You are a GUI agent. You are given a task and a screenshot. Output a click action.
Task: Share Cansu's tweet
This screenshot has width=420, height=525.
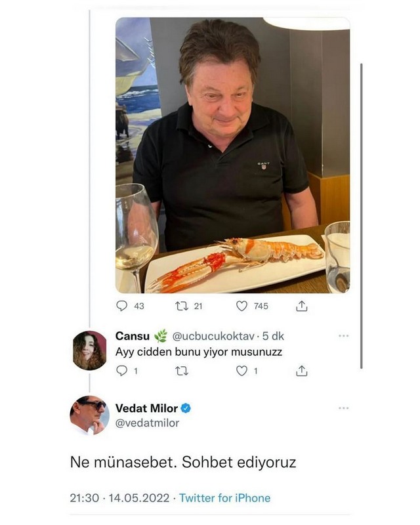click(x=302, y=371)
